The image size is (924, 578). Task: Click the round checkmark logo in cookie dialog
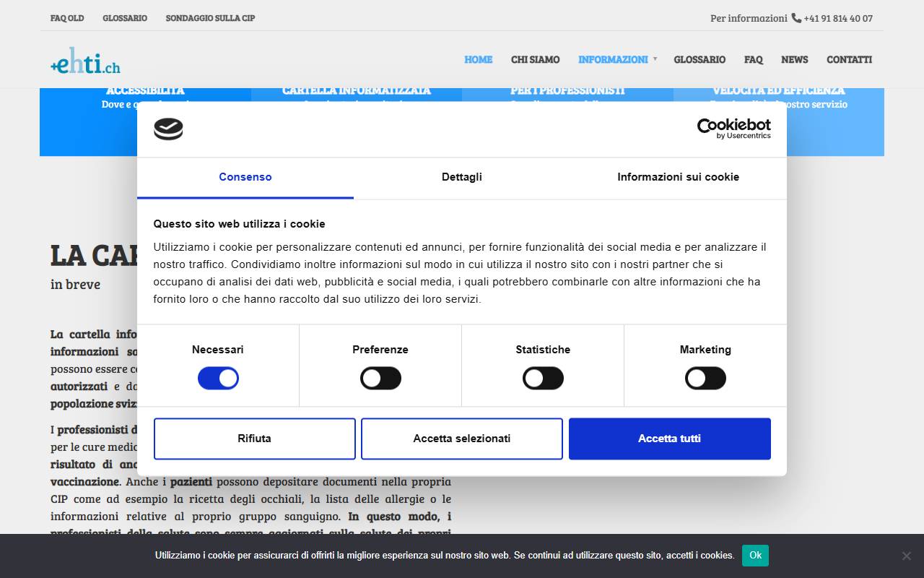pos(168,129)
